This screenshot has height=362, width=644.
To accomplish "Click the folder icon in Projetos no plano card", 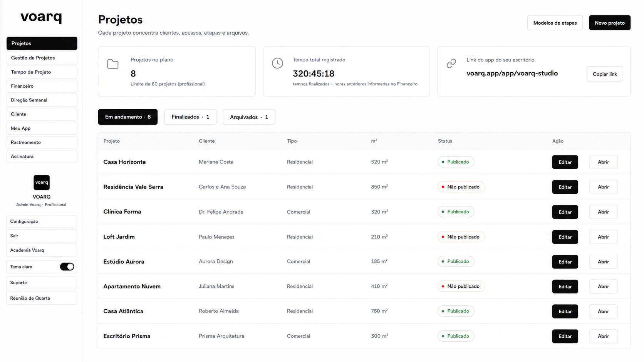I will (x=113, y=64).
